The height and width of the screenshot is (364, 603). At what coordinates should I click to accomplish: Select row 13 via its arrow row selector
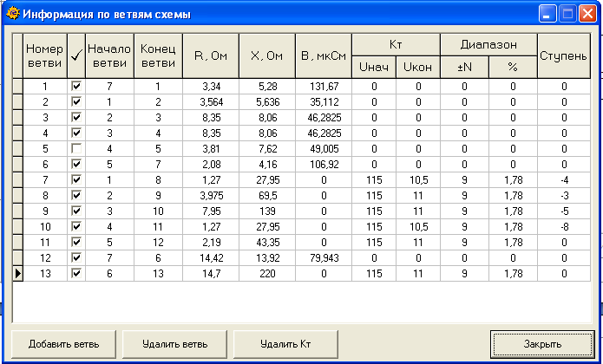click(17, 273)
